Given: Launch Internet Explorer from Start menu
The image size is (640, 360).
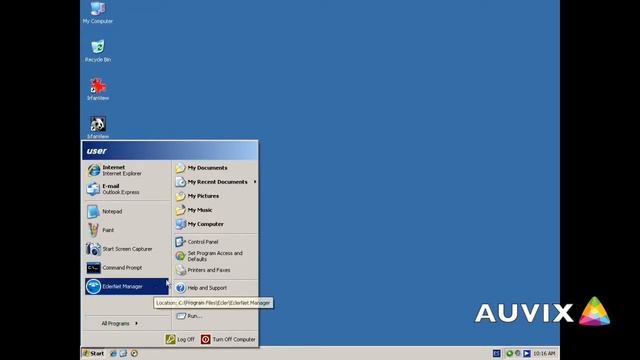Looking at the screenshot, I should 127,170.
